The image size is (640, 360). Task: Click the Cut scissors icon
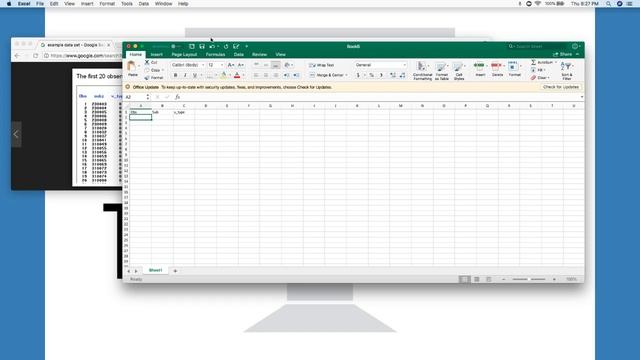pos(147,62)
